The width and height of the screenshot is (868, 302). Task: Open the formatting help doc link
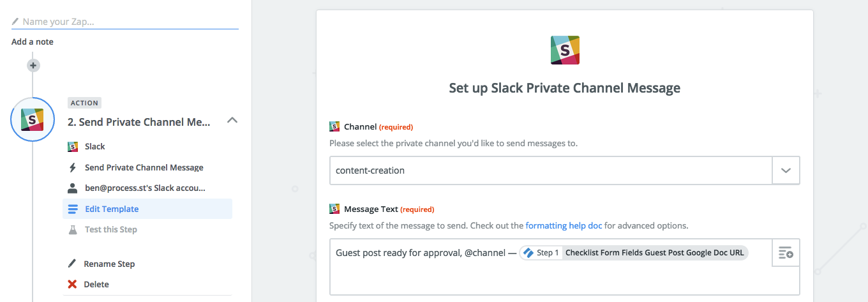pos(564,225)
